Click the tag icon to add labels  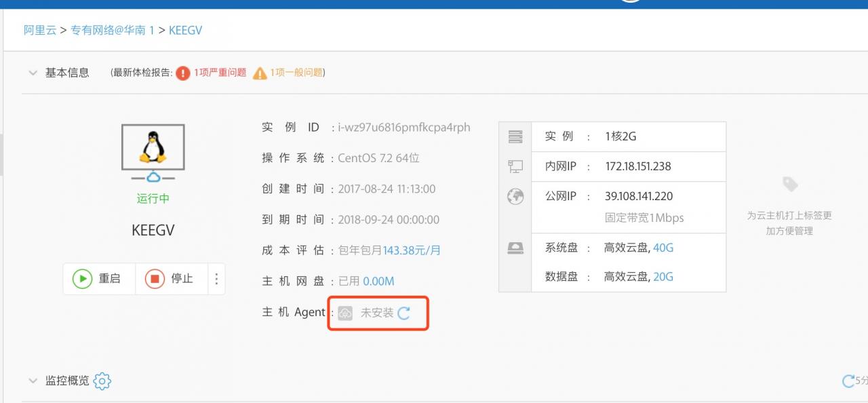pos(789,185)
